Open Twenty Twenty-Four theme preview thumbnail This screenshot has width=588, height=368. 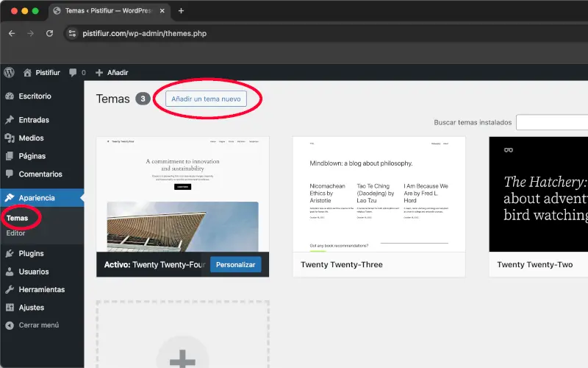182,194
